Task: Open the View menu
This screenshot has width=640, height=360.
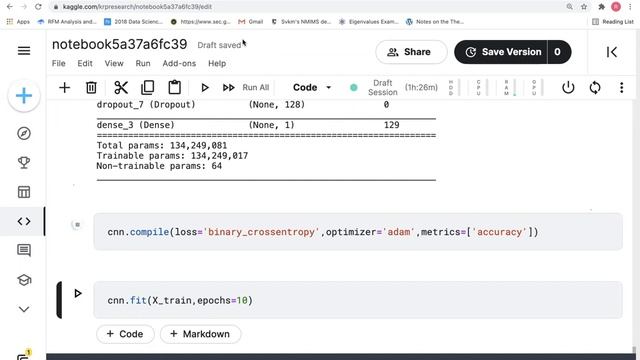Action: 114,63
